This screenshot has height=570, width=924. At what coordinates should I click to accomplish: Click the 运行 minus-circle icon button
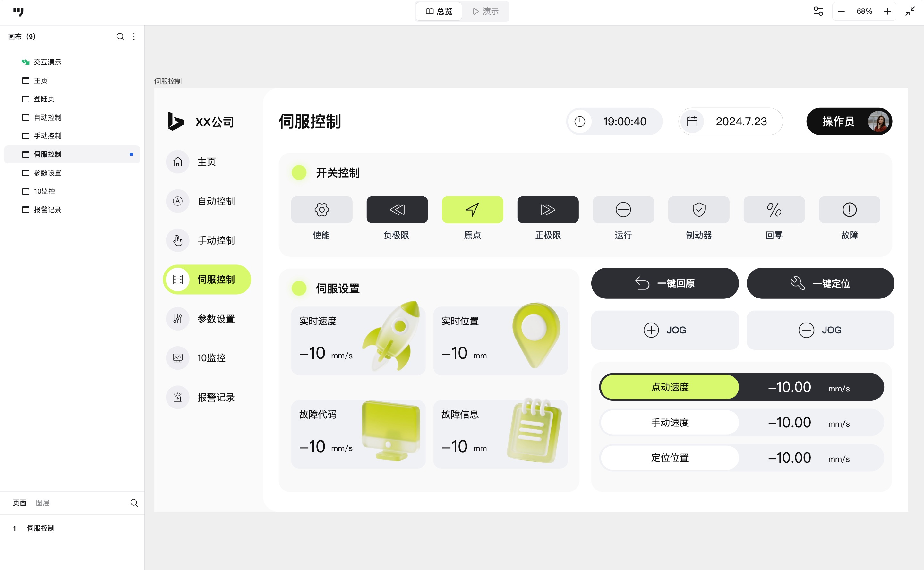(623, 210)
